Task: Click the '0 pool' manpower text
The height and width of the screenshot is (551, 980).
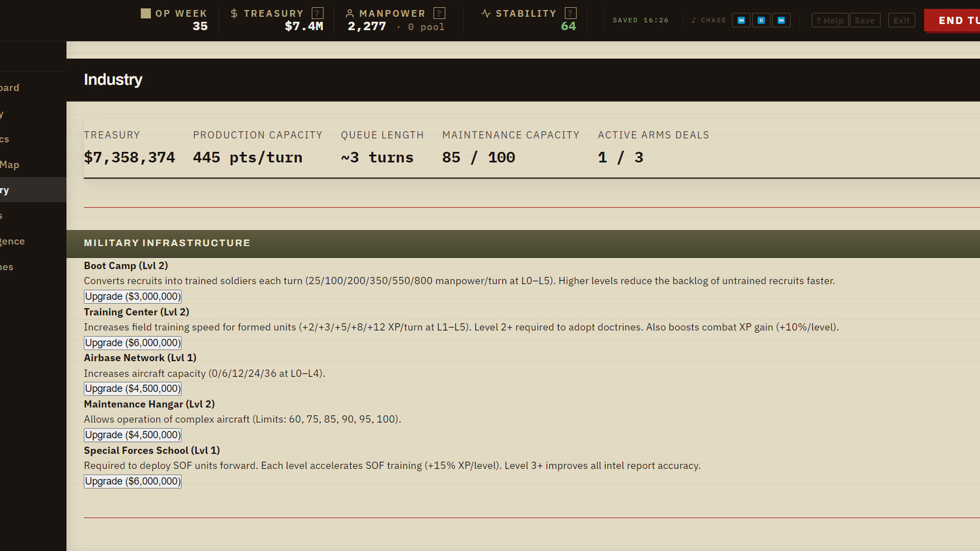Action: (x=426, y=27)
